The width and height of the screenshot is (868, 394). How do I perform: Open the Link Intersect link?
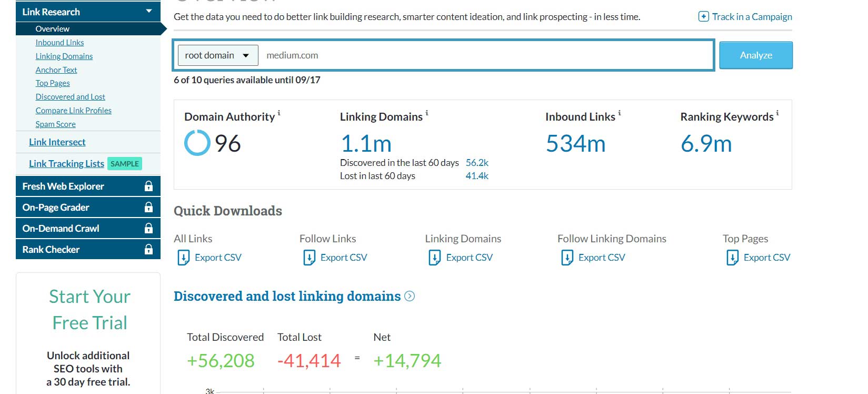click(x=57, y=142)
